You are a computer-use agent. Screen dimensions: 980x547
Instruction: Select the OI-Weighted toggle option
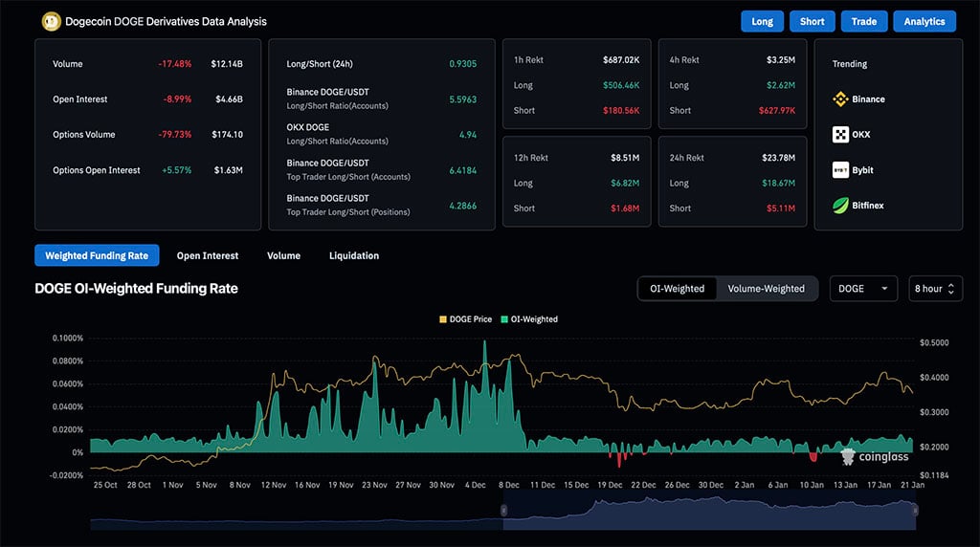[677, 289]
